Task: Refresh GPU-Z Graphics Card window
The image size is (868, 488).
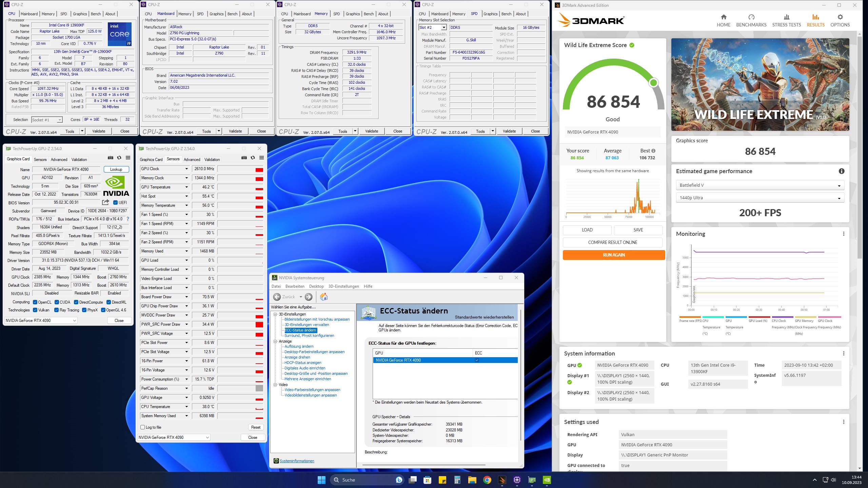Action: (119, 158)
